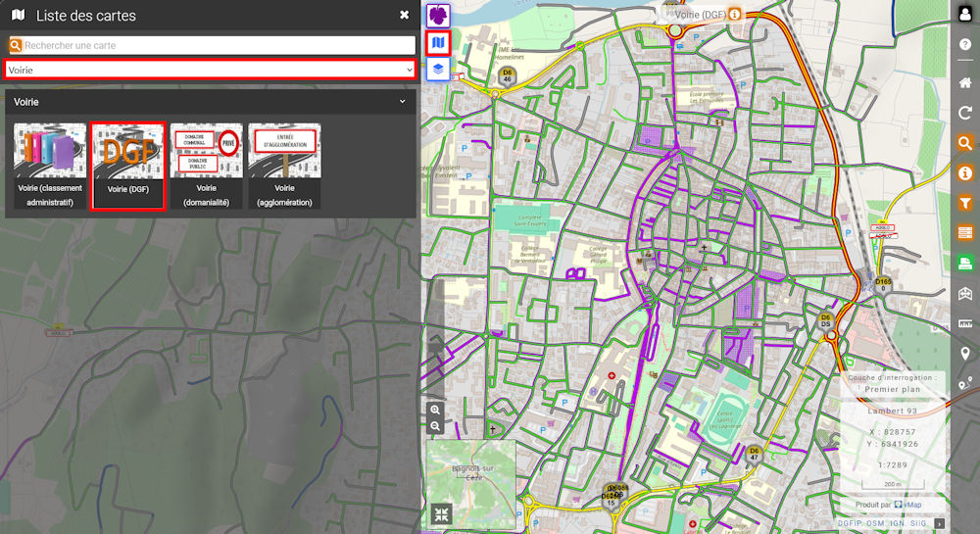The image size is (980, 534).
Task: Click the refresh map icon
Action: point(965,113)
